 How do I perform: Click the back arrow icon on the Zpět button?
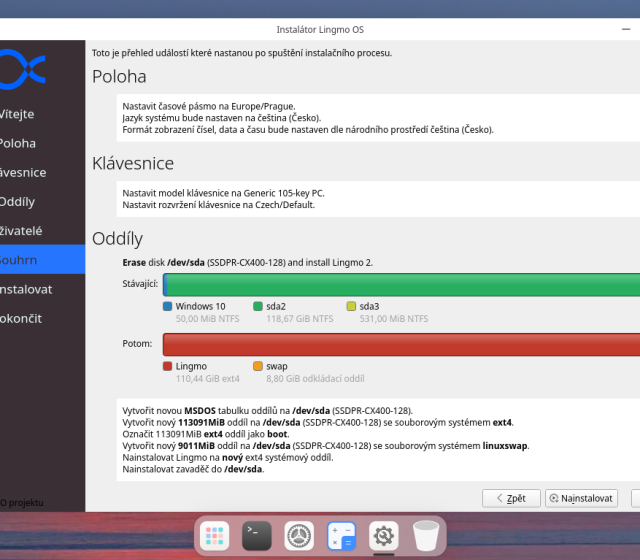pos(496,498)
